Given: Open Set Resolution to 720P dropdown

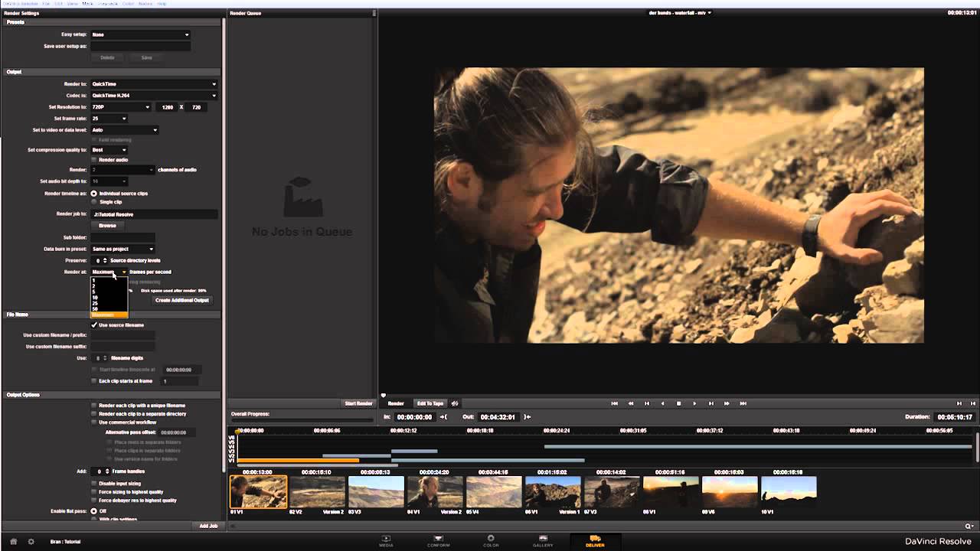Looking at the screenshot, I should (x=121, y=107).
